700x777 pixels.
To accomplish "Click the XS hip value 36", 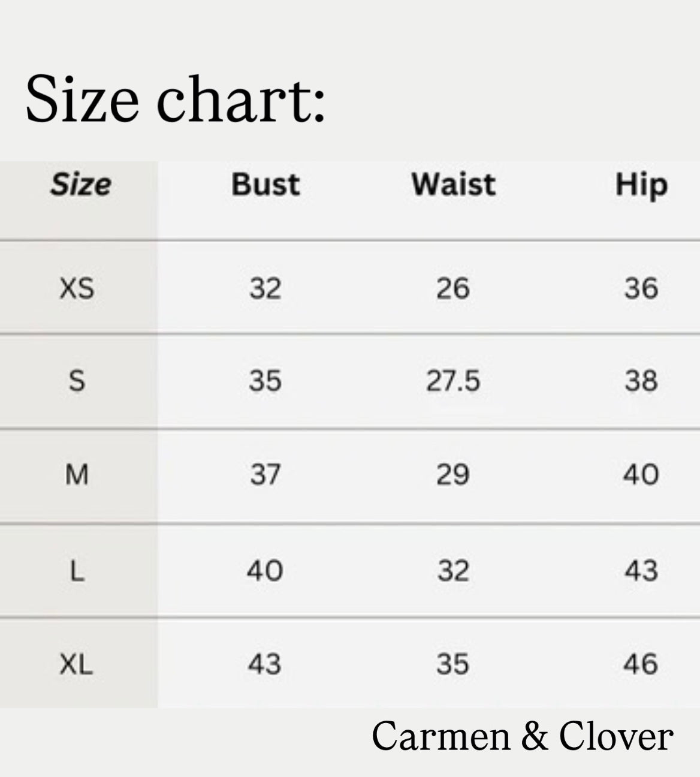I will pyautogui.click(x=641, y=289).
